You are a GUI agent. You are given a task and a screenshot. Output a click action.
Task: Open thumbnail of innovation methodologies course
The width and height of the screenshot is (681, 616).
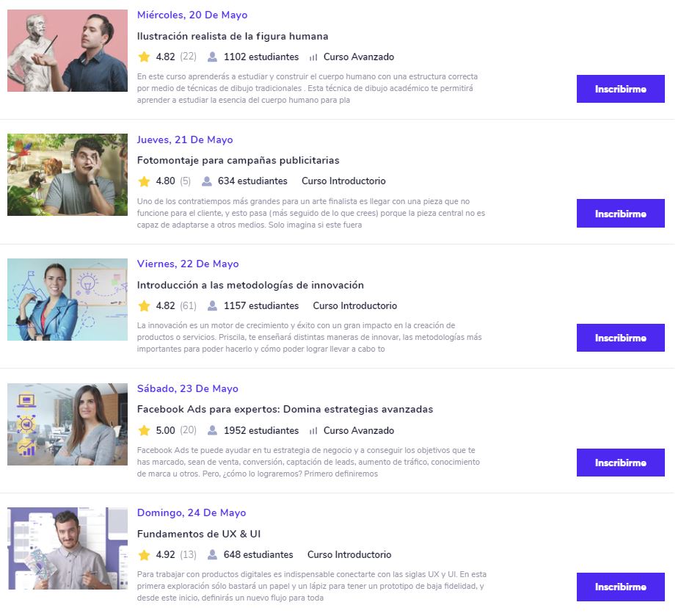[x=68, y=300]
